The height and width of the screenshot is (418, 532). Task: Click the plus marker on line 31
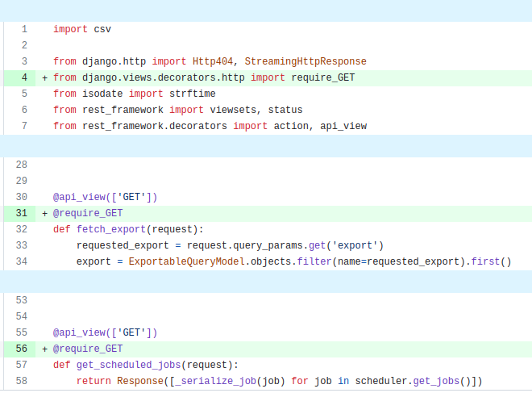click(45, 213)
